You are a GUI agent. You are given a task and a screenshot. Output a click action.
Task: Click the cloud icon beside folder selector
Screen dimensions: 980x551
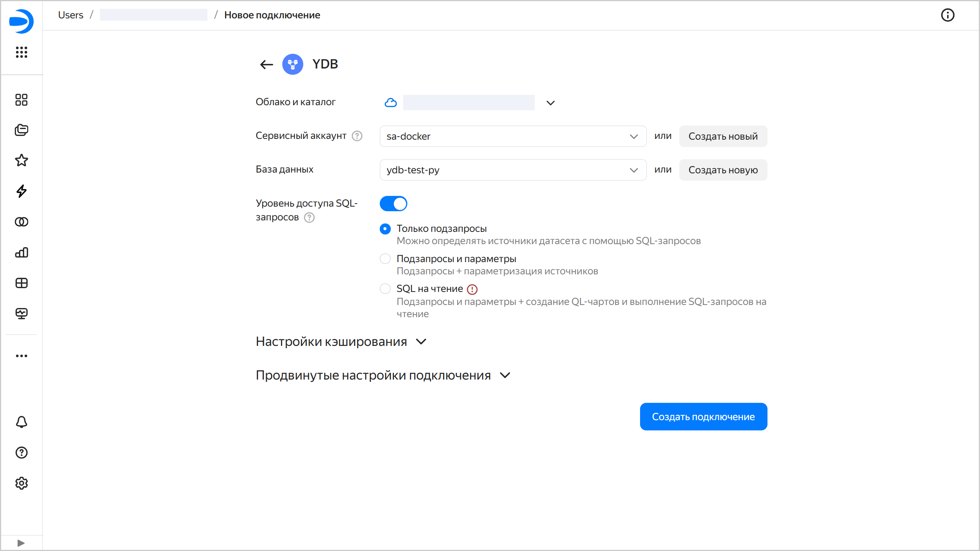click(390, 103)
